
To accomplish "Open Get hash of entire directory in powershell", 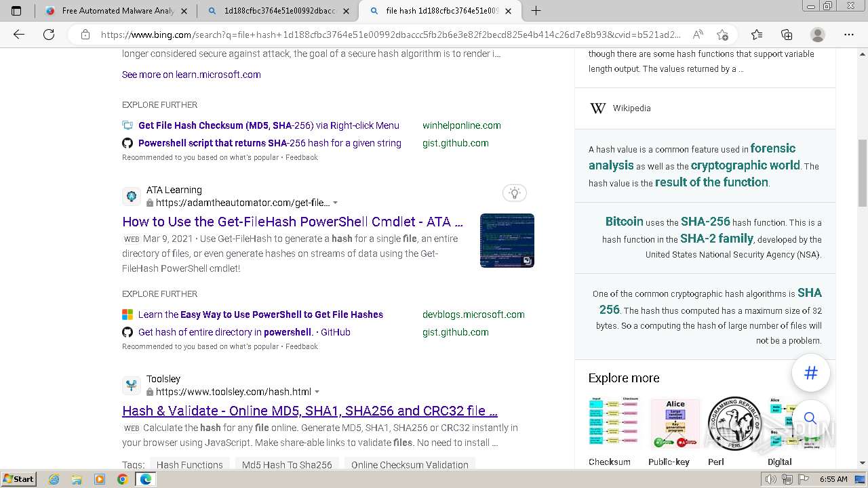I will coord(244,332).
